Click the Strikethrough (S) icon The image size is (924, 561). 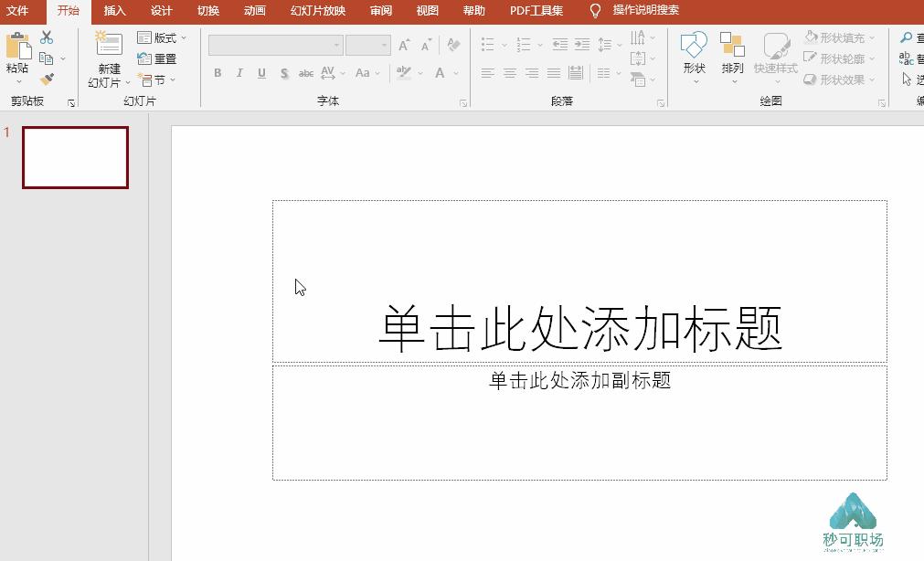tap(284, 73)
